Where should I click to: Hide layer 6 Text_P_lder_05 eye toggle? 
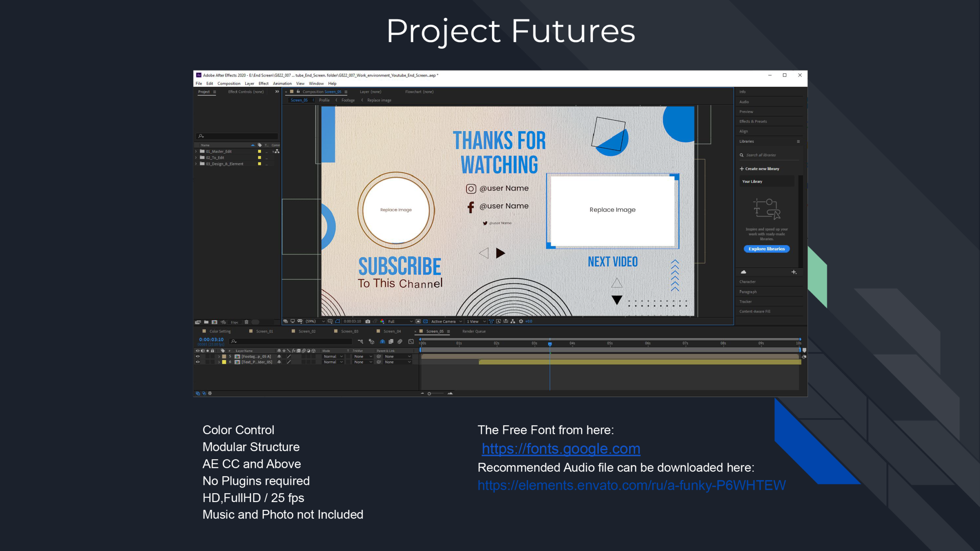point(198,362)
